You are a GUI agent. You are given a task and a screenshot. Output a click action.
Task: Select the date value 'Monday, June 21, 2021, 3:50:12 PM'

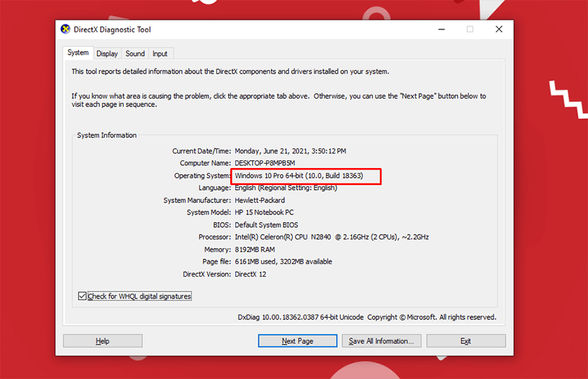[x=290, y=151]
